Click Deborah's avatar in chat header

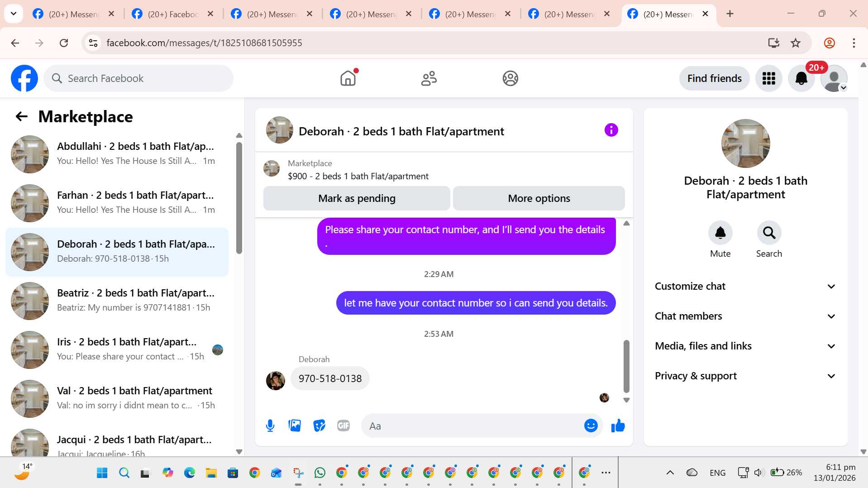(x=279, y=130)
